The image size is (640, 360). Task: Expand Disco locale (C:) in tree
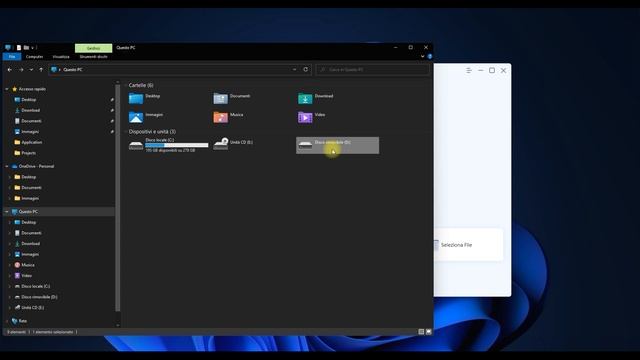coord(9,287)
